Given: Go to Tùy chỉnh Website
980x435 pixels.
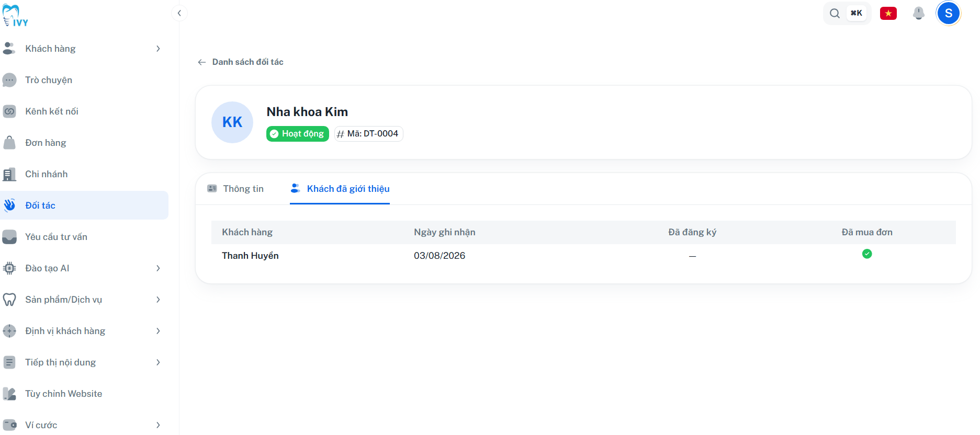Looking at the screenshot, I should tap(84, 394).
